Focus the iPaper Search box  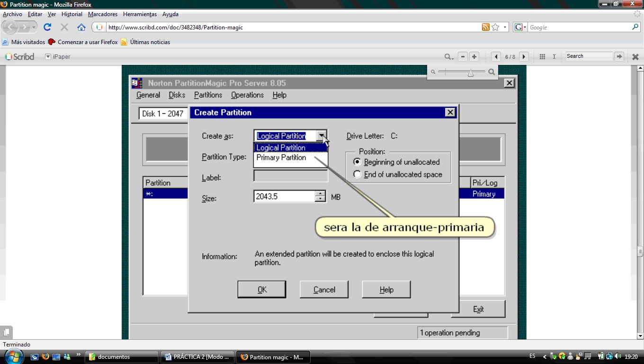(x=590, y=56)
